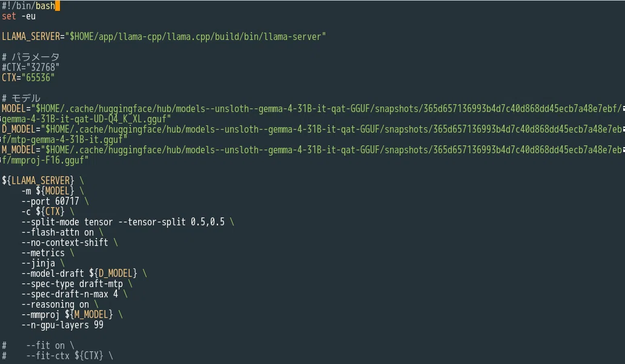Click the commented --fit-ctx line
The image size is (625, 364).
pos(58,356)
